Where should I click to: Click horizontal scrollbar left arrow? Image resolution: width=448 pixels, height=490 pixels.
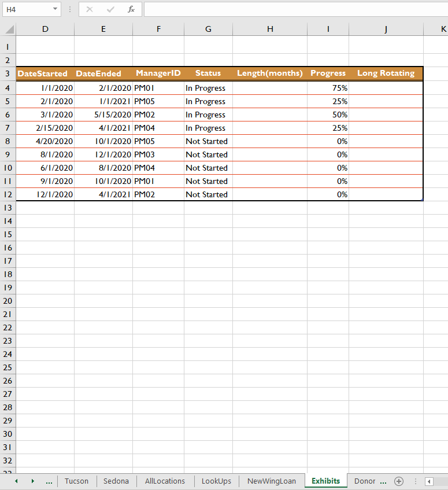point(429,481)
